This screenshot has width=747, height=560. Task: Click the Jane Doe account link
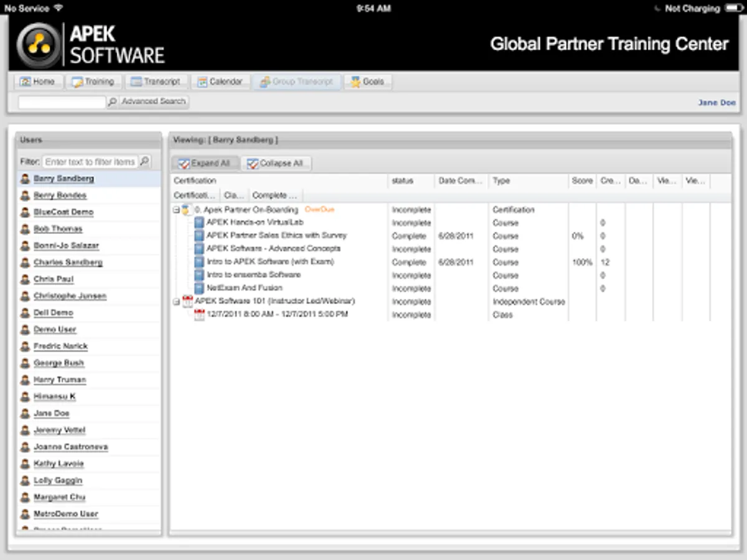click(x=716, y=103)
